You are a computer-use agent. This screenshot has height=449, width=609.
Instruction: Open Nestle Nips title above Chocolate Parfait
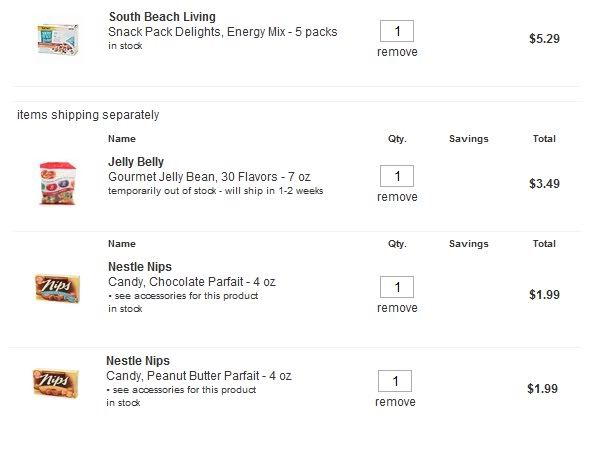coord(140,267)
